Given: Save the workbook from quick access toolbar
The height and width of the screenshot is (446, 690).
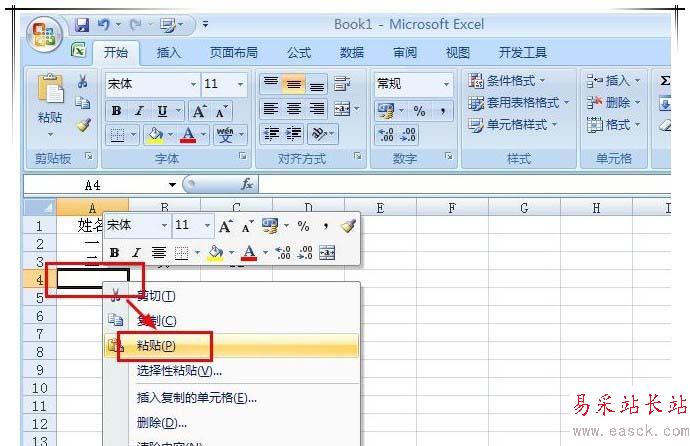Looking at the screenshot, I should click(82, 25).
